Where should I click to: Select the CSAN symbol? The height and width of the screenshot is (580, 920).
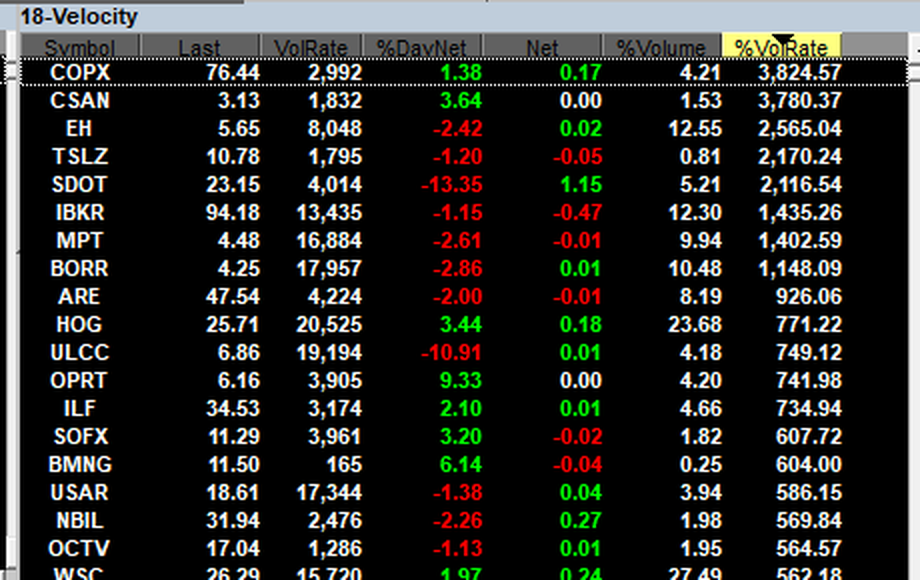pos(80,100)
